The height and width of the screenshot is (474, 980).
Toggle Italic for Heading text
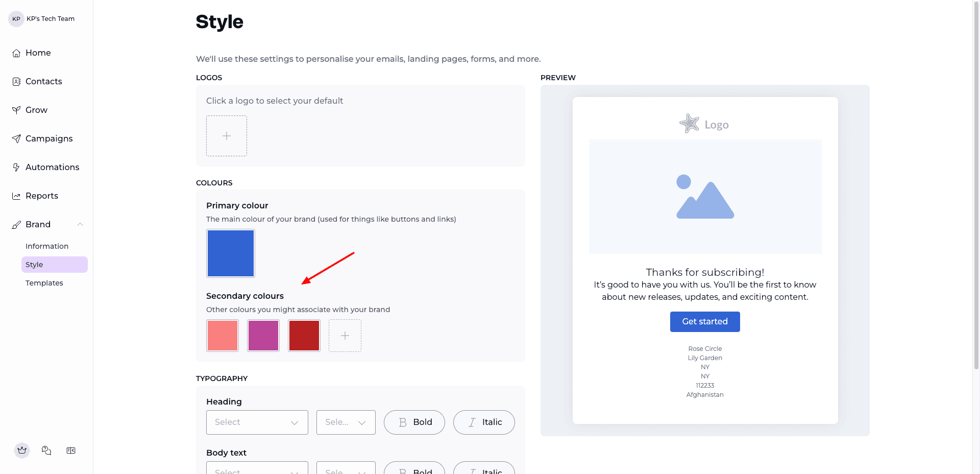pos(484,422)
